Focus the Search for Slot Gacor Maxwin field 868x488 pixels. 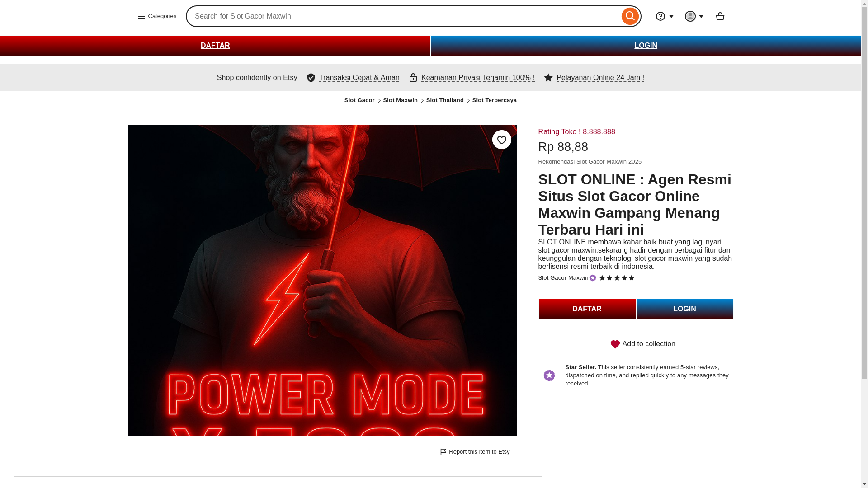coord(402,16)
